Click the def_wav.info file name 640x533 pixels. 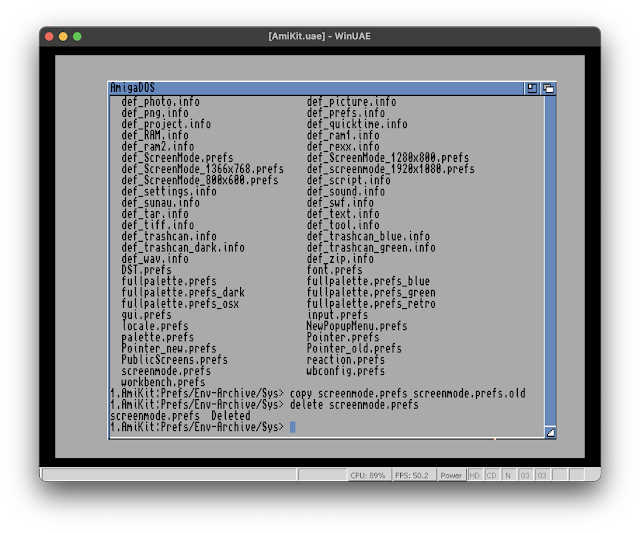coord(155,259)
